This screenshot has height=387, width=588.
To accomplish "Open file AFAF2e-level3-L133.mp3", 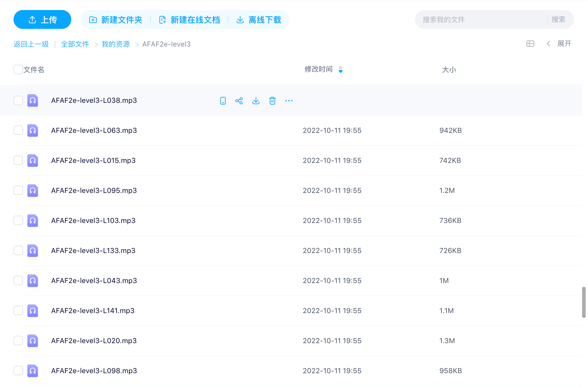I will (x=93, y=251).
